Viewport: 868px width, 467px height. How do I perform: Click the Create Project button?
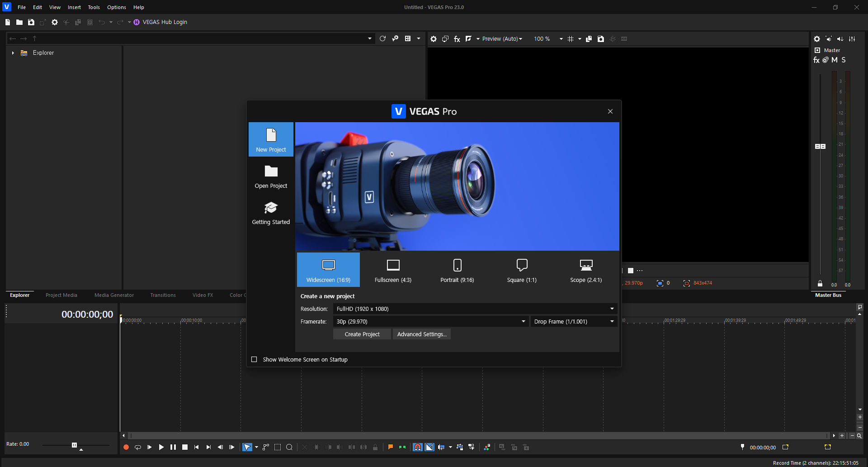pos(362,334)
